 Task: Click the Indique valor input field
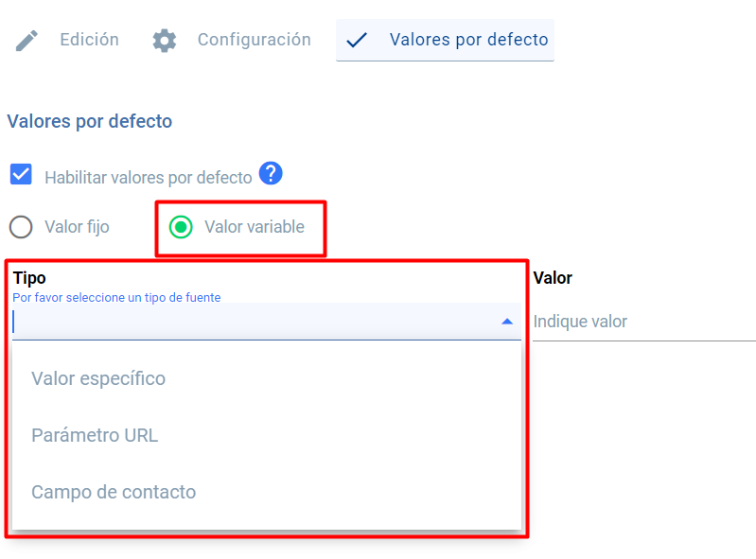click(644, 322)
